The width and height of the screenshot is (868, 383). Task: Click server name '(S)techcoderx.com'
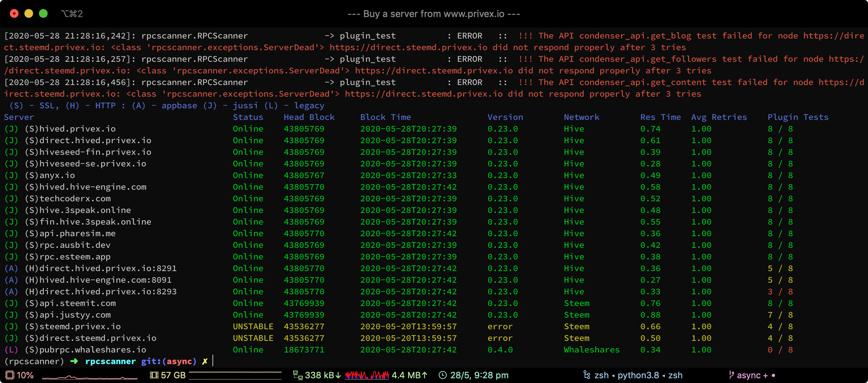(68, 198)
